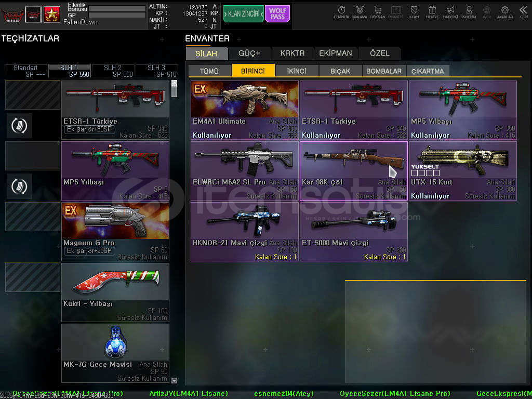Select UTX-15 Kurt weapon
Image resolution: width=532 pixels, height=399 pixels.
(463, 171)
